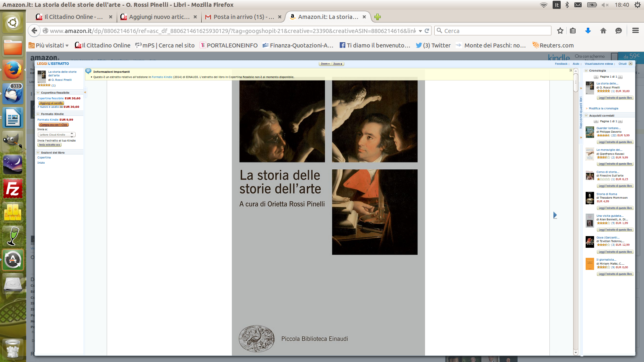
Task: Open Guardar lontano book thumbnail
Action: click(x=590, y=132)
